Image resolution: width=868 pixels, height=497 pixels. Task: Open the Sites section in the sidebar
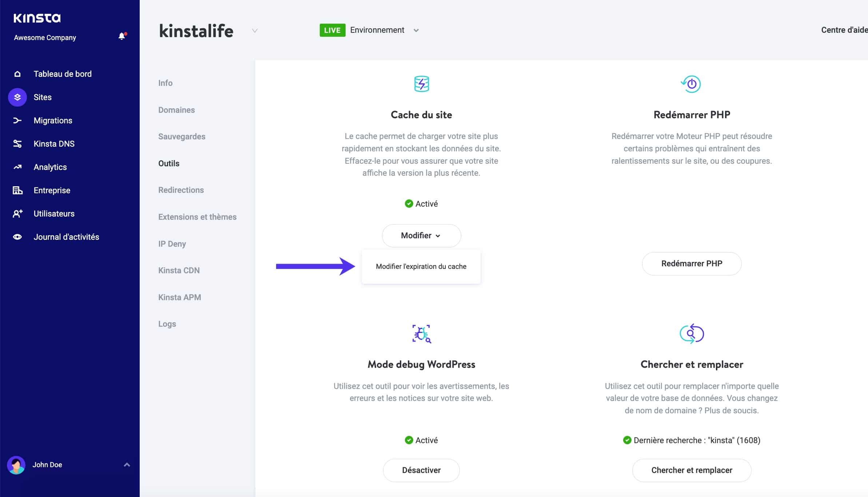43,97
